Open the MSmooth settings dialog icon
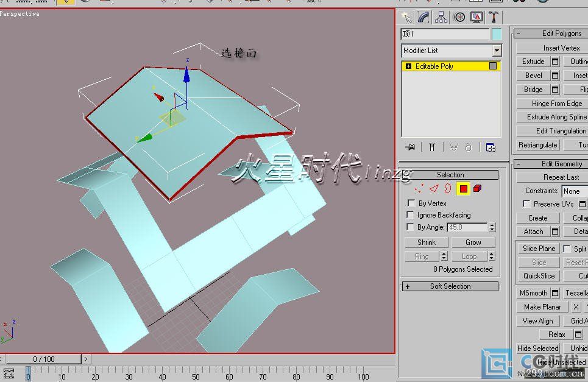Viewport: 588px width, 382px height. [x=555, y=293]
